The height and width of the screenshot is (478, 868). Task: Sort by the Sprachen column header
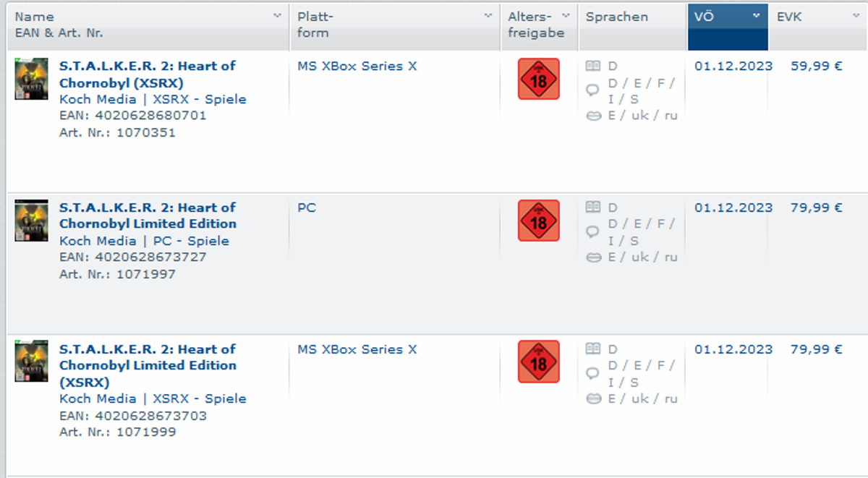(617, 17)
